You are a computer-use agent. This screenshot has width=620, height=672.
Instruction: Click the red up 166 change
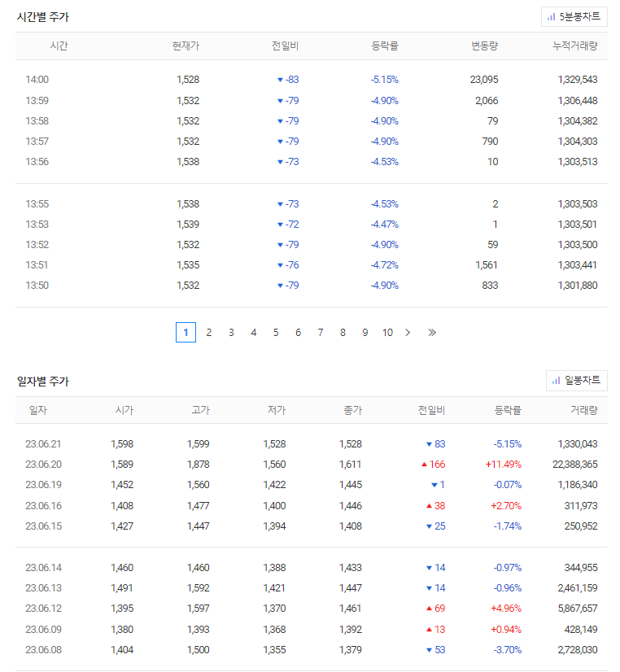coord(433,465)
